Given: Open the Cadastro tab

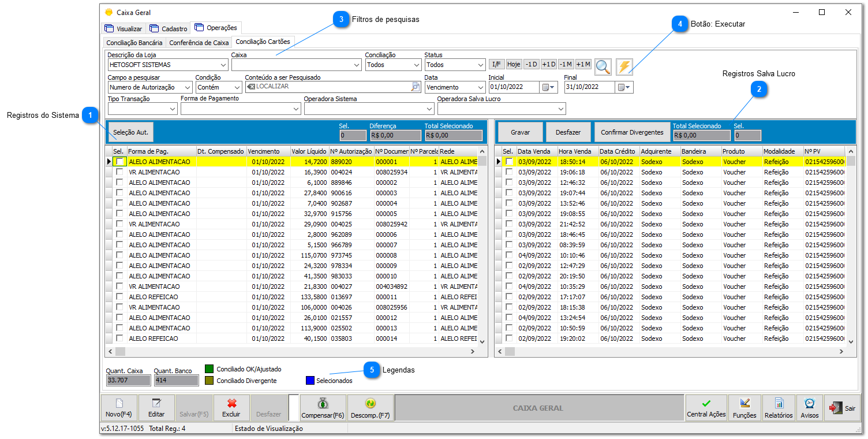Looking at the screenshot, I should [169, 28].
